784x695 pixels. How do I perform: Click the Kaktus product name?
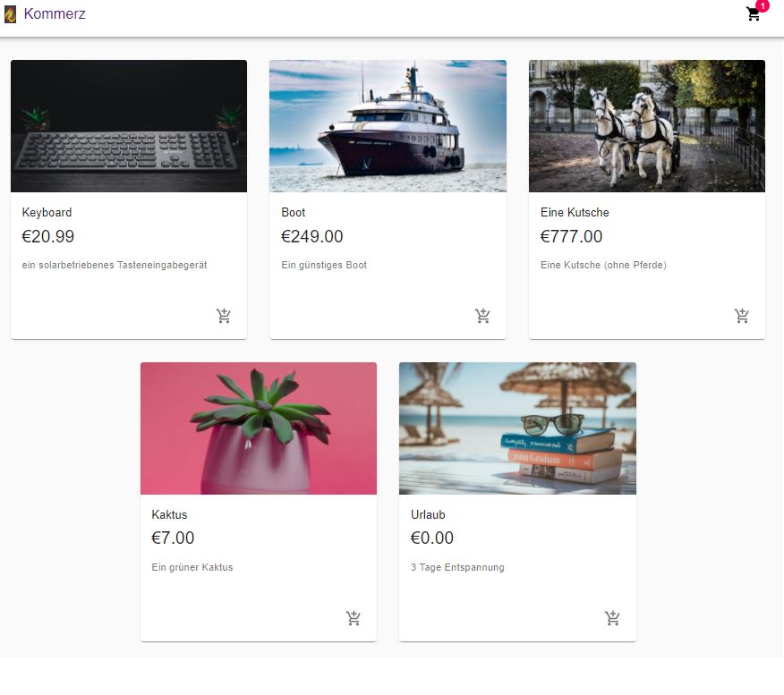[169, 514]
